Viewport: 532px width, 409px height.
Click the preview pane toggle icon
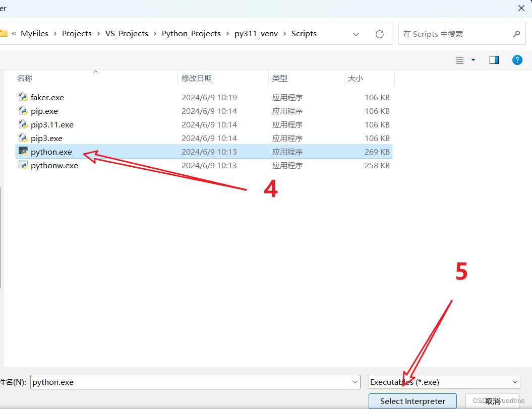(x=494, y=59)
